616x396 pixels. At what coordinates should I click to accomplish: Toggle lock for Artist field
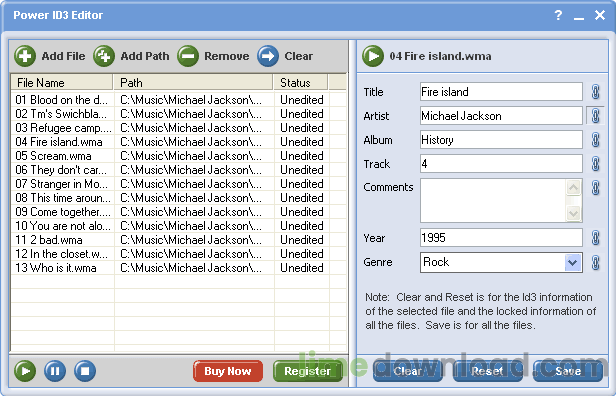[596, 116]
